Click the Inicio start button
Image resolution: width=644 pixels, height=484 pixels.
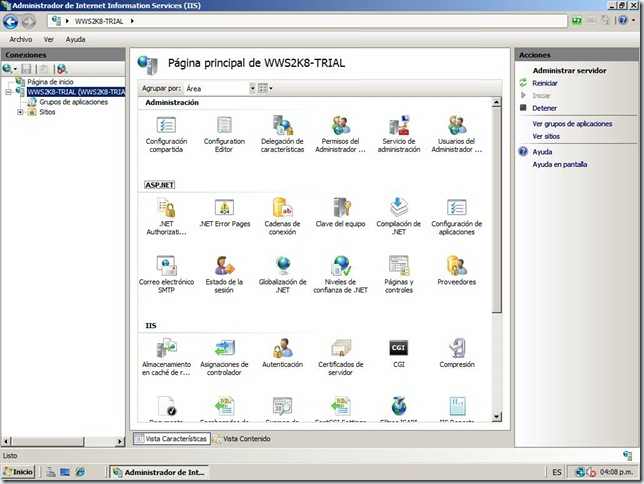19,472
